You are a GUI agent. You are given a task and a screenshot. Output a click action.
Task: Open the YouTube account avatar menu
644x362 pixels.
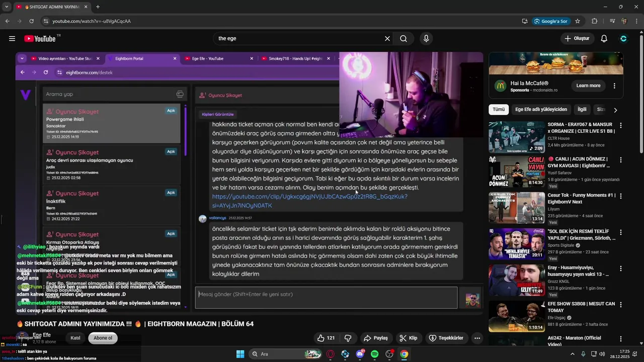pos(624,39)
